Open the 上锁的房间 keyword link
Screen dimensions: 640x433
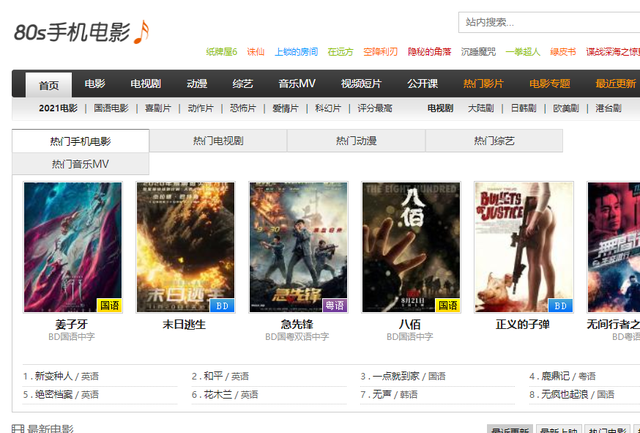(296, 52)
